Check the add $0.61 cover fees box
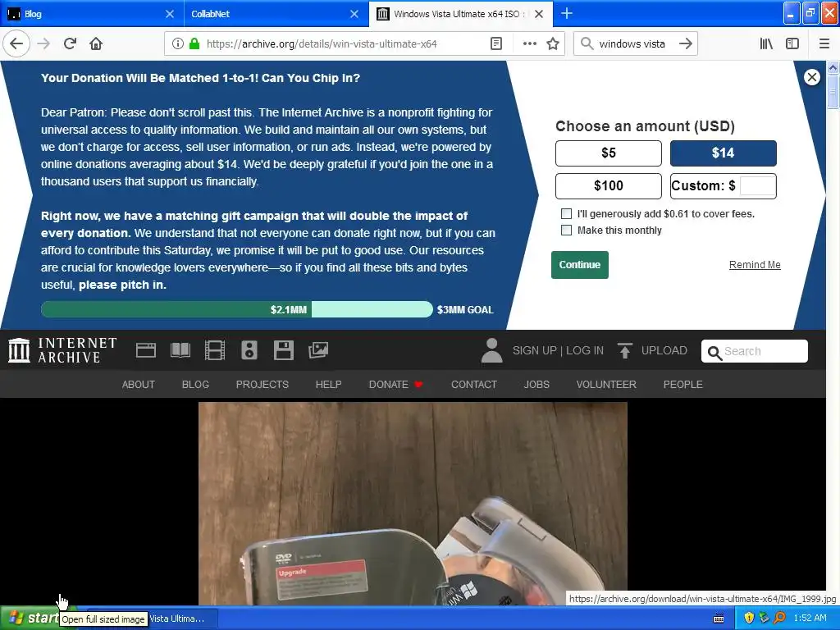 click(566, 214)
